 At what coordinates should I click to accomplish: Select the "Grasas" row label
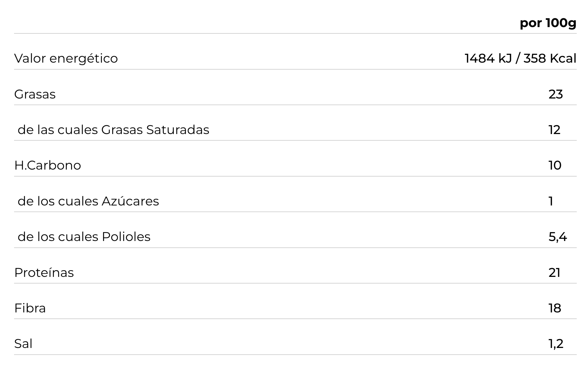(35, 94)
